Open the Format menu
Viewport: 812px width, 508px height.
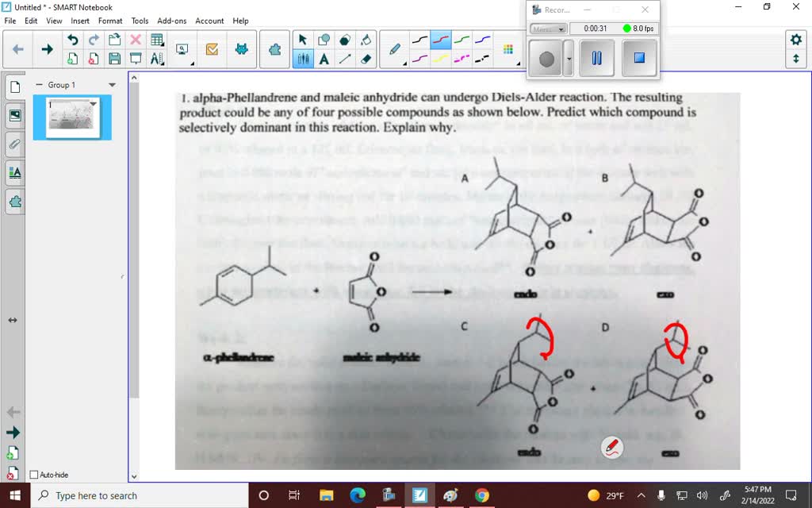(109, 21)
